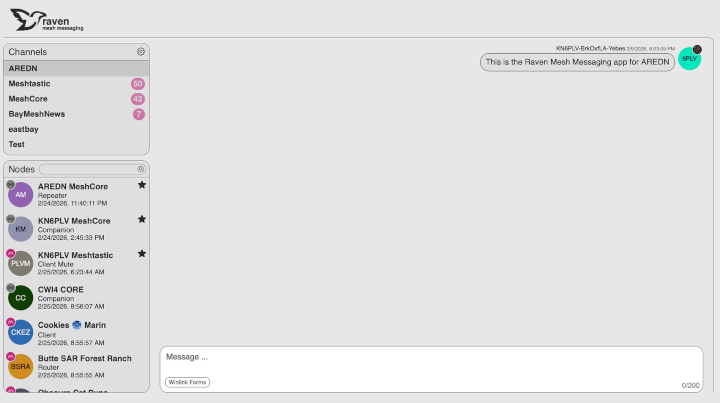This screenshot has height=403, width=720.
Task: Click the AM avatar of AREDN MeshCore
Action: [21, 195]
